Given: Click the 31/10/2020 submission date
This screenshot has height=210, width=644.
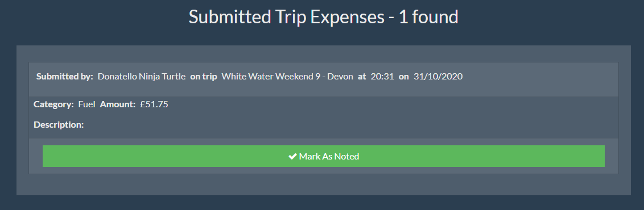Looking at the screenshot, I should point(438,77).
